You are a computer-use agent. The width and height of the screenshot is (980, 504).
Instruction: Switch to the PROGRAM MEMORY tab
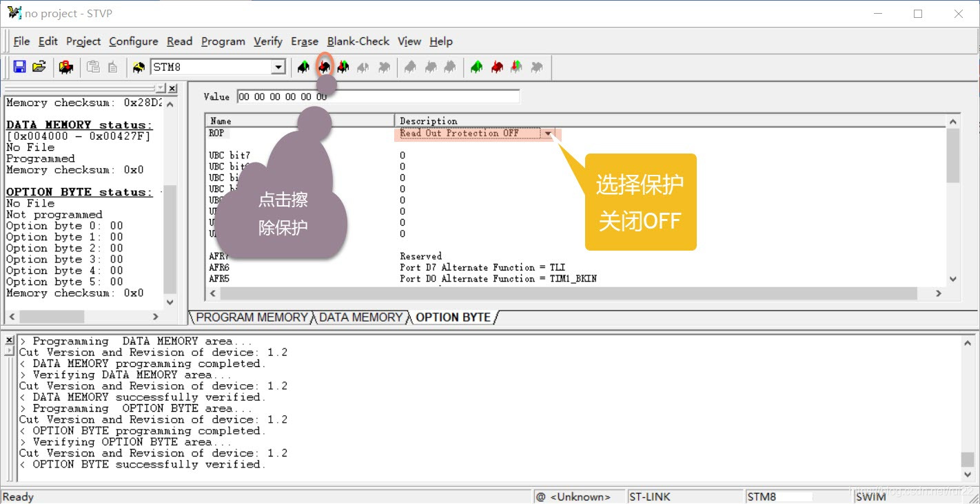tap(252, 317)
